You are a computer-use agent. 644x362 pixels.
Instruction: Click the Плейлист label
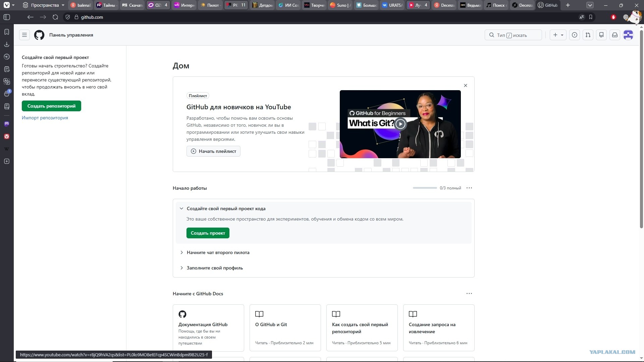pos(198,96)
